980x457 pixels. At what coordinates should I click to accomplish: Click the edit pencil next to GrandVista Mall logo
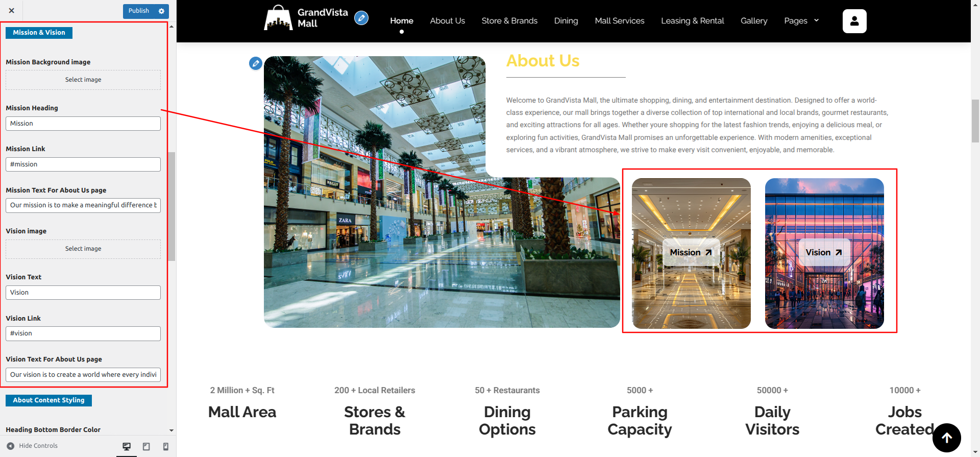[361, 19]
